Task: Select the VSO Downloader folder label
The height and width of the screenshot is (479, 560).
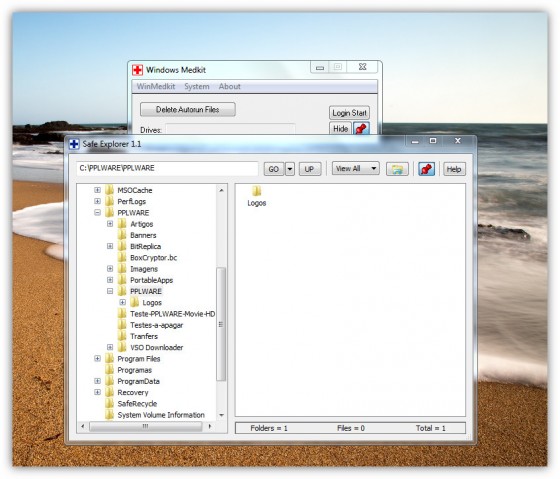Action: coord(156,347)
